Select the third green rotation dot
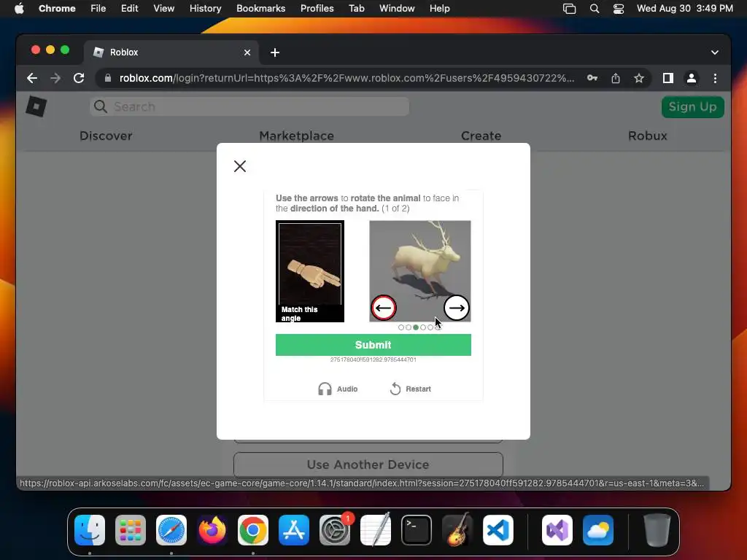 point(416,327)
